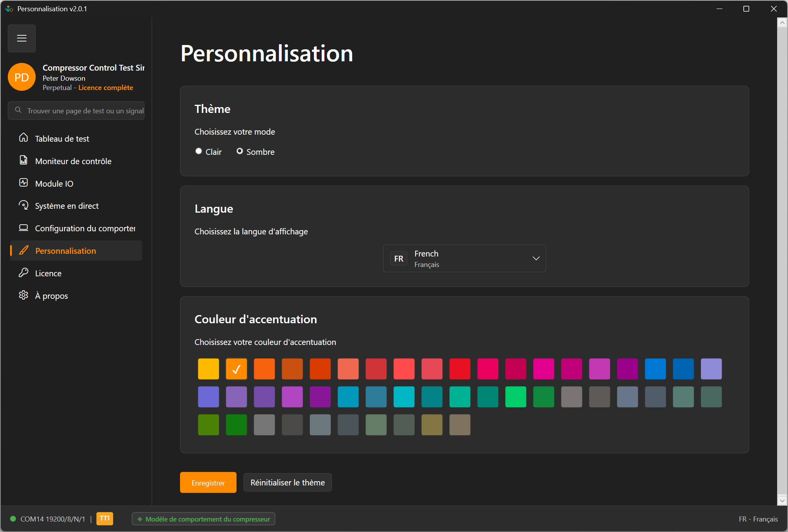Click the search magnifier icon
The image size is (788, 532).
click(x=18, y=110)
